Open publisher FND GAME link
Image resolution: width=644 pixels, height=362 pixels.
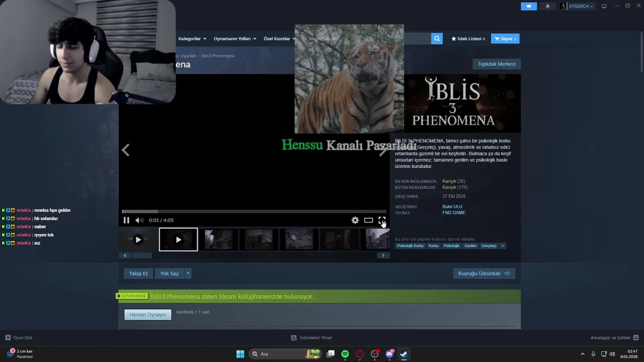454,213
